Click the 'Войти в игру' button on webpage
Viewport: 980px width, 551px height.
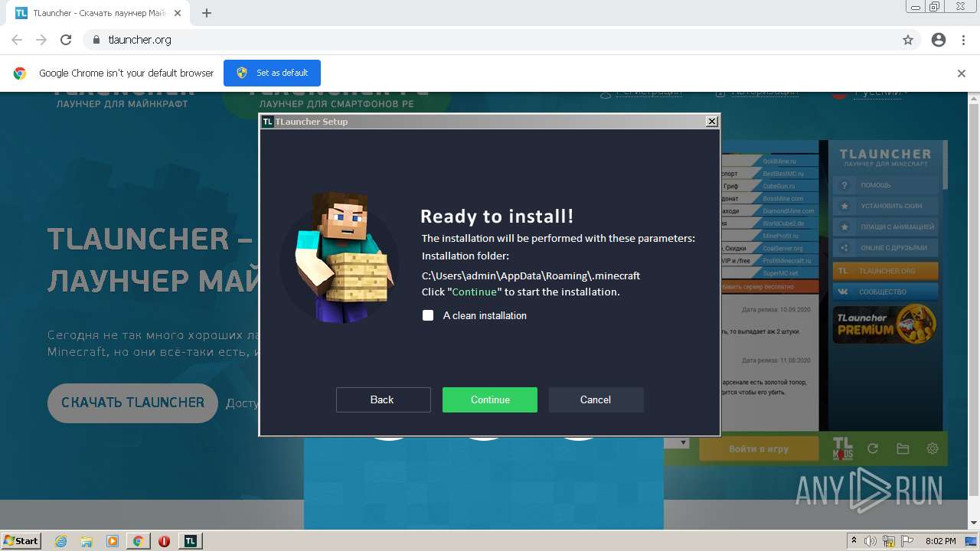[758, 449]
